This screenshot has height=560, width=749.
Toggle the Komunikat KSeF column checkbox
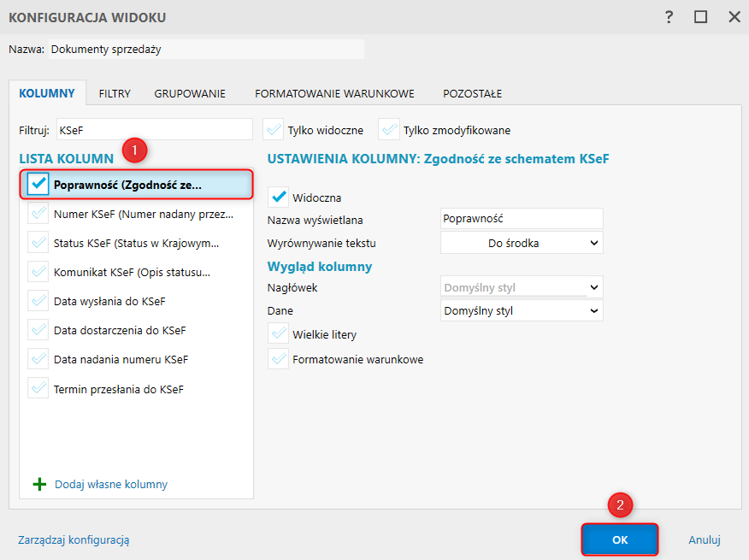click(38, 273)
